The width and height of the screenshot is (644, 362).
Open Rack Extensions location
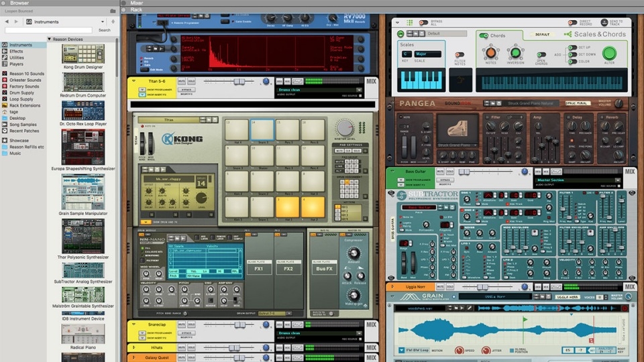tap(25, 105)
